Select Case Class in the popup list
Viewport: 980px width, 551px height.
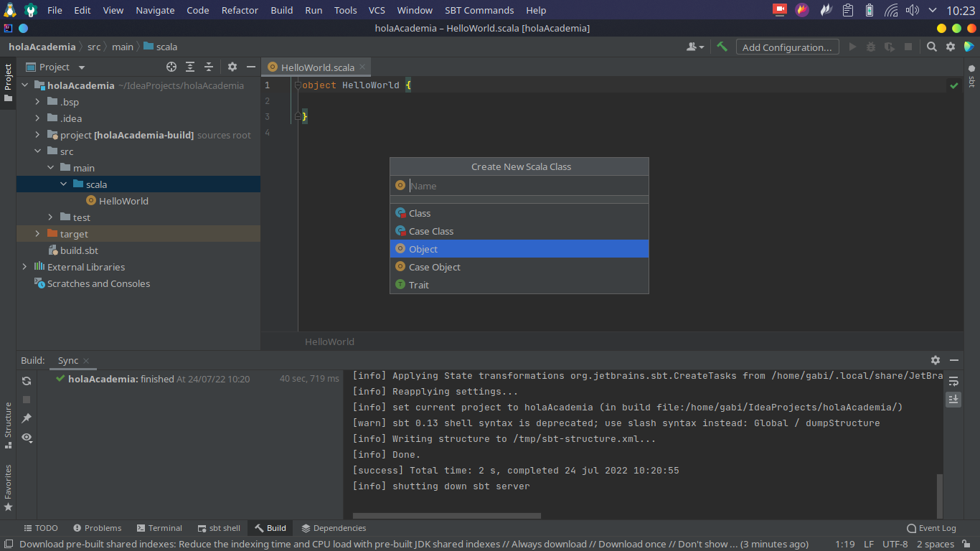tap(519, 231)
